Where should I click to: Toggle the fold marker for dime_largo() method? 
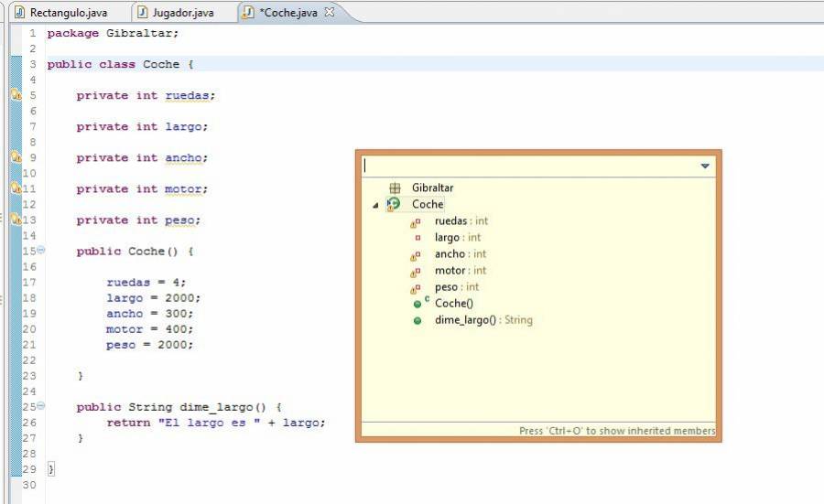pyautogui.click(x=40, y=406)
